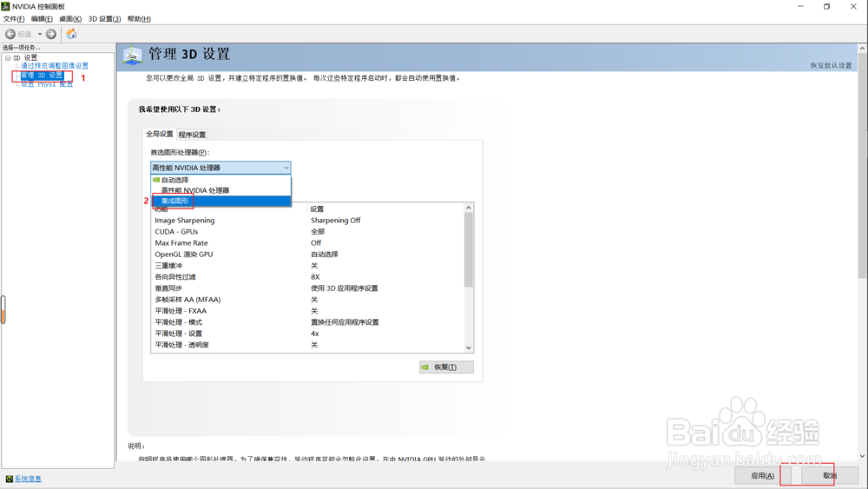Click the 恢复(T) restore button
The image size is (868, 489).
[x=446, y=367]
